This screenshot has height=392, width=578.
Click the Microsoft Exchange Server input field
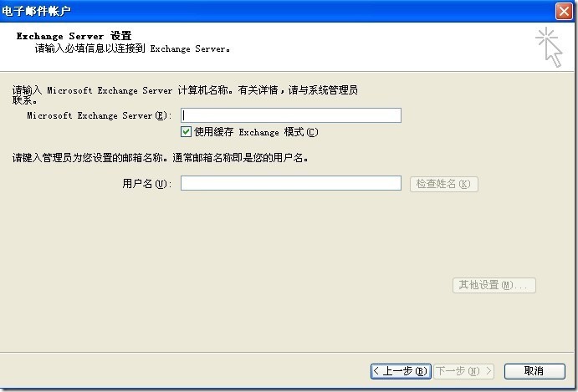291,115
